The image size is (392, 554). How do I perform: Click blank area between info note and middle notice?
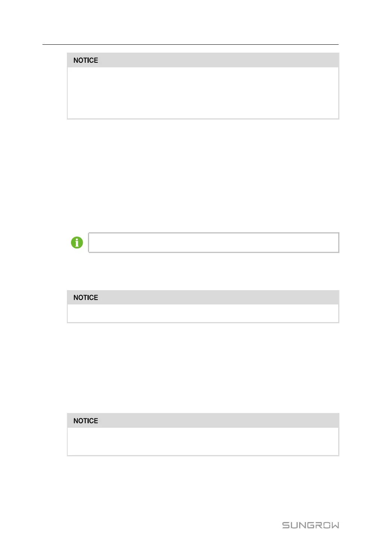(x=203, y=271)
